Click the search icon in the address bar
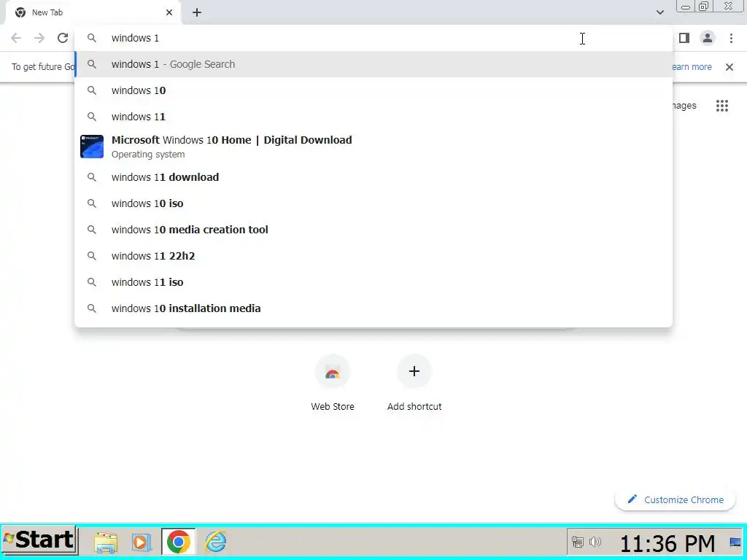This screenshot has height=560, width=747. click(92, 38)
